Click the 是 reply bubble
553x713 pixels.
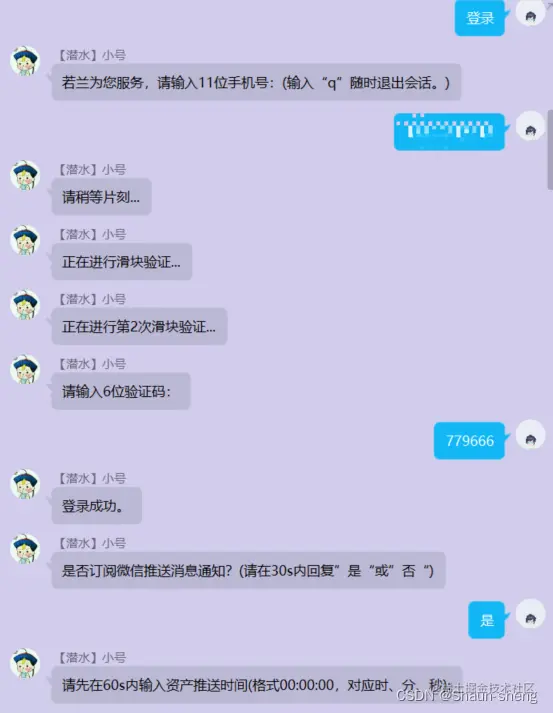click(487, 620)
